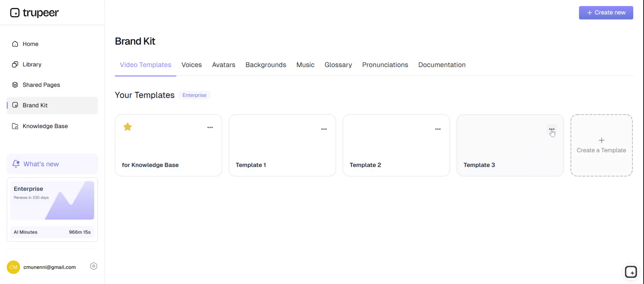Viewport: 644px width, 284px height.
Task: Click the trupeer logo in sidebar
Action: (x=34, y=13)
